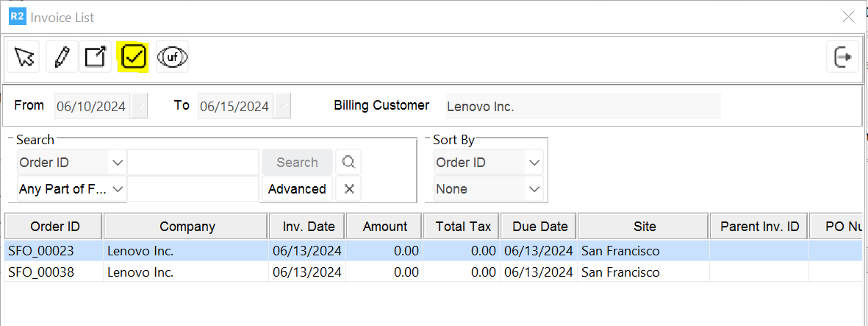868x326 pixels.
Task: Click the pencil edit icon
Action: 62,57
